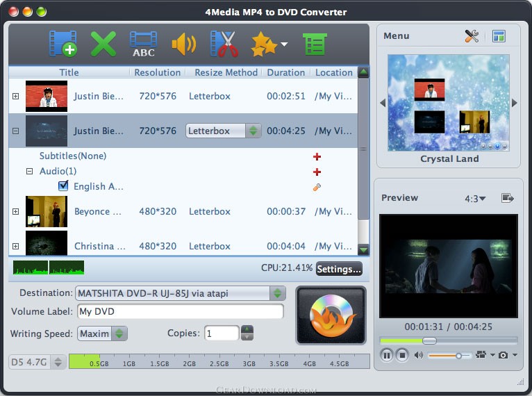Expand the Christina video row

tap(15, 246)
